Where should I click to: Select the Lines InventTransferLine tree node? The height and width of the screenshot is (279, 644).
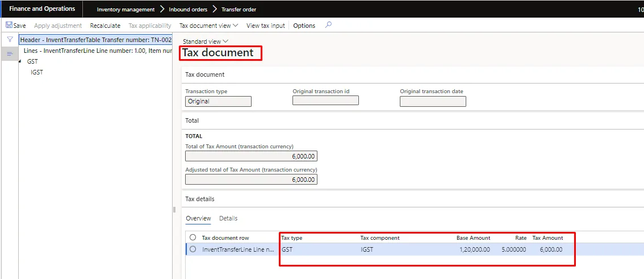pyautogui.click(x=98, y=51)
